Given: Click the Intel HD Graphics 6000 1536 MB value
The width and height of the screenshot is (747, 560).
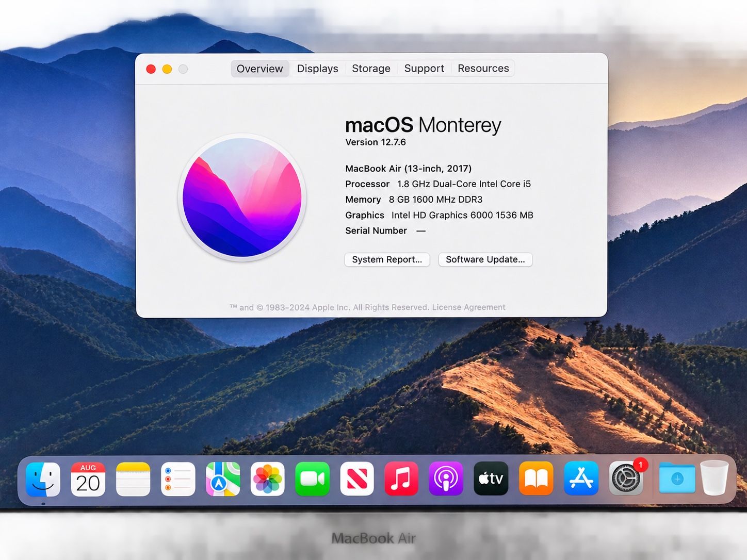Looking at the screenshot, I should [x=462, y=215].
